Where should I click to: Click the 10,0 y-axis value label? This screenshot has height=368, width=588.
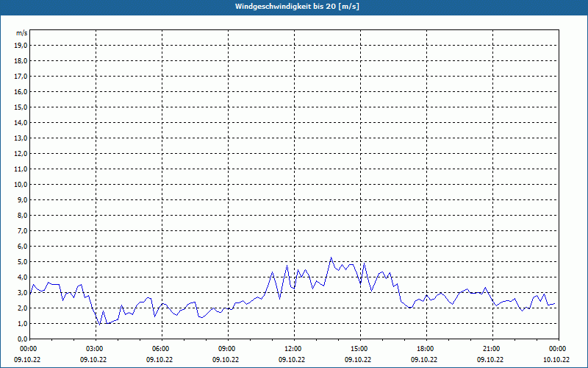21,184
